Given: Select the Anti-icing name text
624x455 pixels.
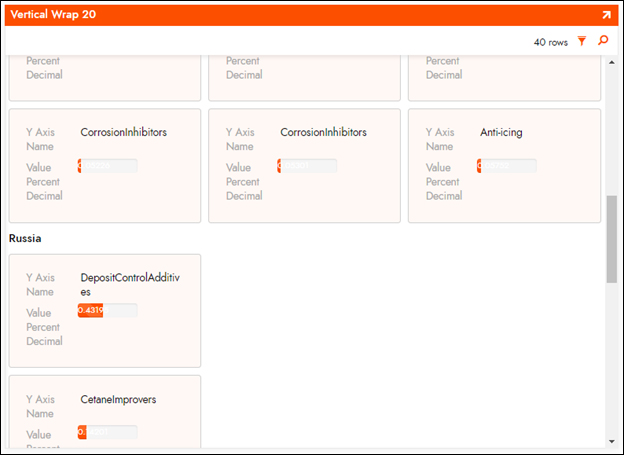Looking at the screenshot, I should pos(501,132).
